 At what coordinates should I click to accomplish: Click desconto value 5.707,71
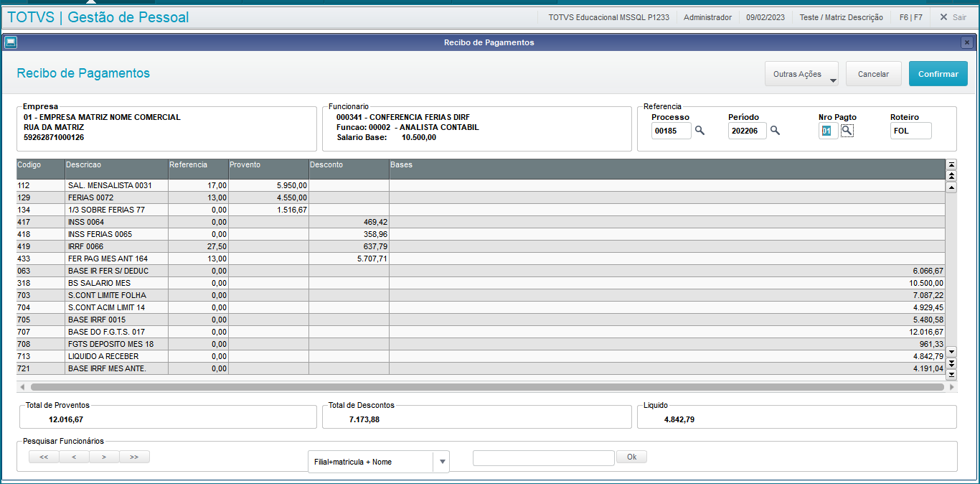(372, 259)
